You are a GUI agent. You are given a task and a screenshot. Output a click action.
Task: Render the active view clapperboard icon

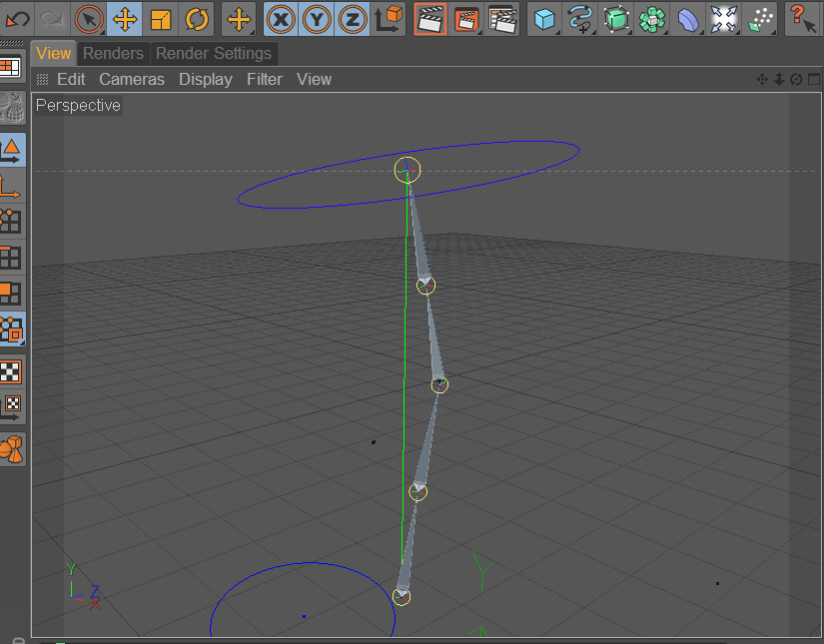(x=429, y=19)
